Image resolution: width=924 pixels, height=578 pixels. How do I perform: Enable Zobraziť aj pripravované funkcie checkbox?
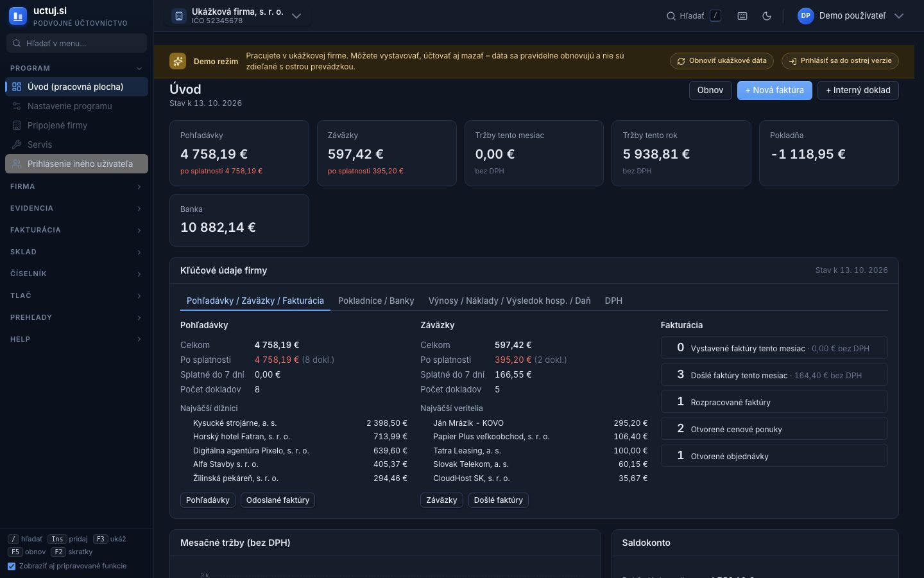coord(12,566)
